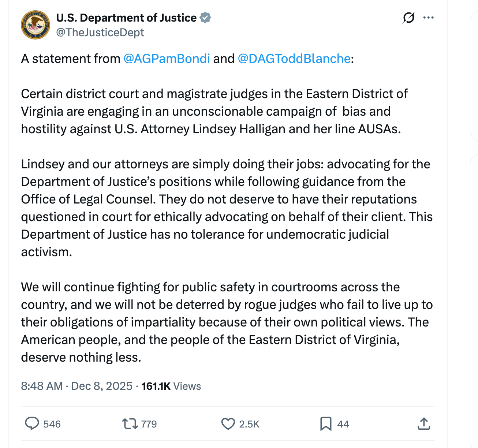Screen dimensions: 478x448
Task: Visit the @DAGToddBlanche mention
Action: point(294,59)
